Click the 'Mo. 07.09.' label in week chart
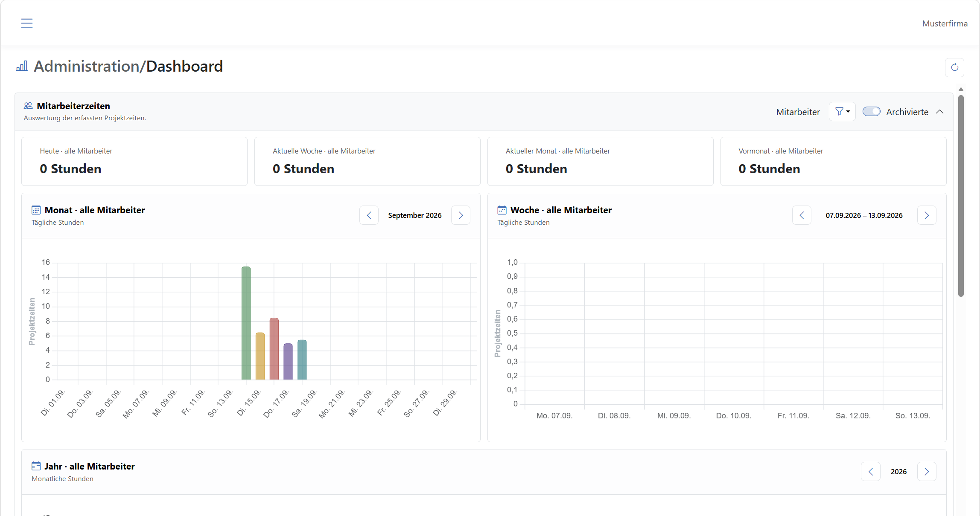980x516 pixels. tap(554, 416)
